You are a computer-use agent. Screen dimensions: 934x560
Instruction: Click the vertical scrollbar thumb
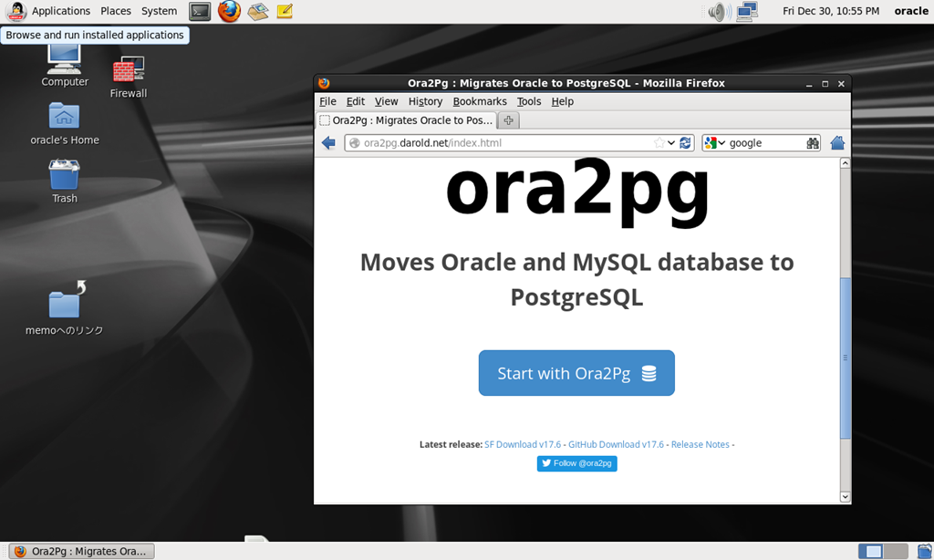845,358
